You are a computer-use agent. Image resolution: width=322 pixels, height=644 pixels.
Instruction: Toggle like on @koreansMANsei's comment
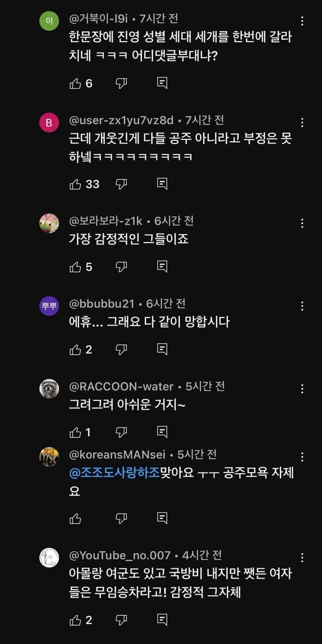coord(75,518)
